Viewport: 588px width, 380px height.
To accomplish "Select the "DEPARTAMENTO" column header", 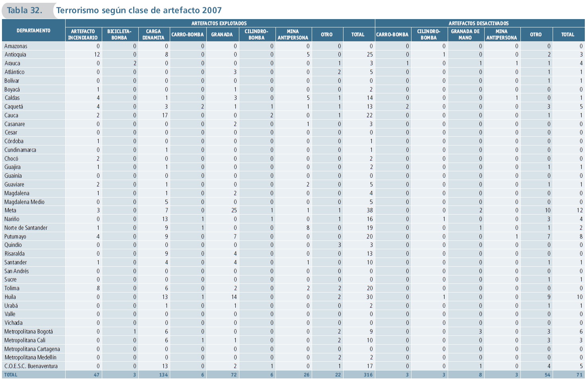I will 33,31.
